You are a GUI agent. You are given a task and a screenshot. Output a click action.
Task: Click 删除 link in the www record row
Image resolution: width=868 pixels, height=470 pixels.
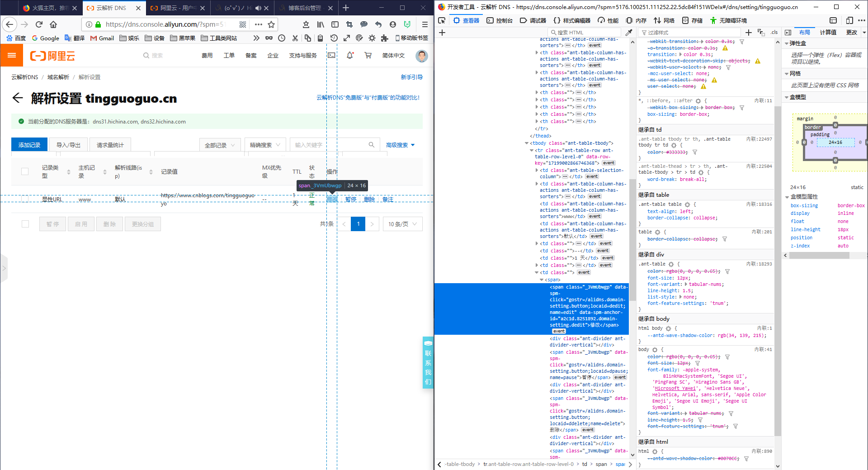point(369,199)
